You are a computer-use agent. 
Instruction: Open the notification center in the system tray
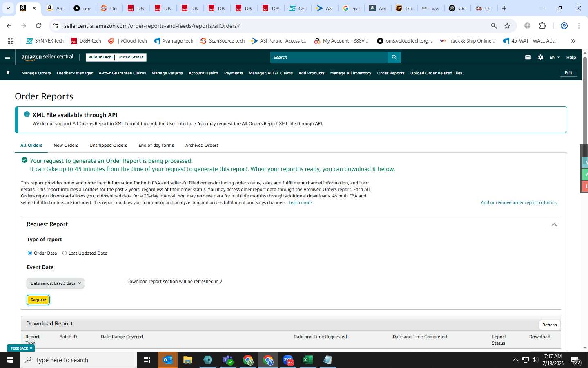pos(576,360)
